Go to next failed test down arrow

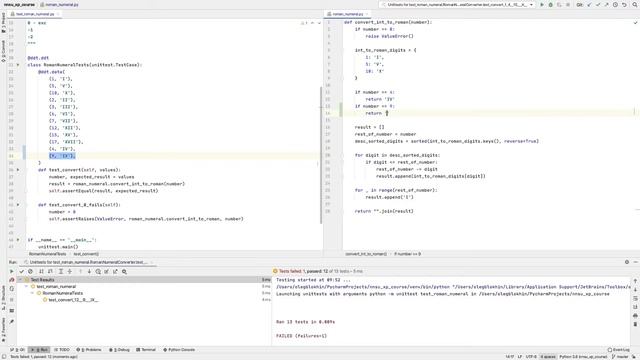(x=89, y=271)
